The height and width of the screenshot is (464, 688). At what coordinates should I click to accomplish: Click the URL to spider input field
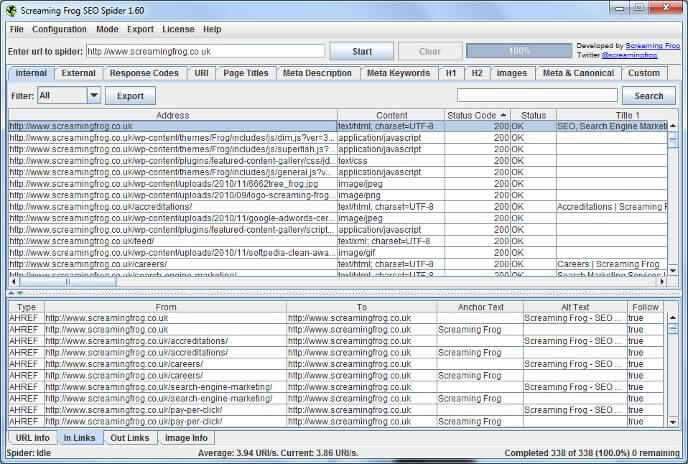point(205,51)
